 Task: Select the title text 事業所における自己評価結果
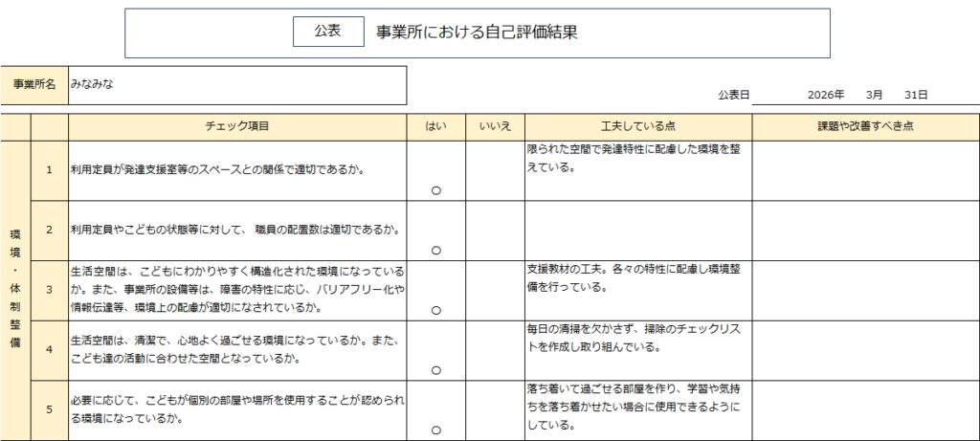click(477, 32)
